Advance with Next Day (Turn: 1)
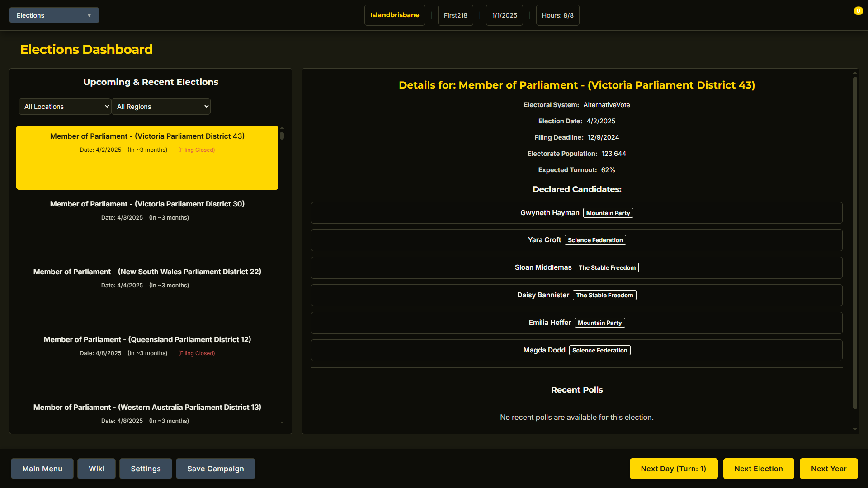The image size is (868, 488). 673,469
